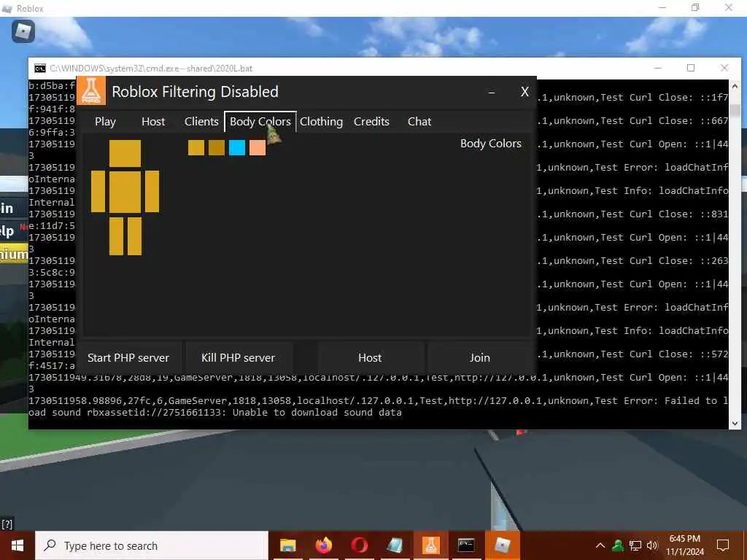This screenshot has height=560, width=747.
Task: Click the taskbar search box
Action: (x=152, y=545)
